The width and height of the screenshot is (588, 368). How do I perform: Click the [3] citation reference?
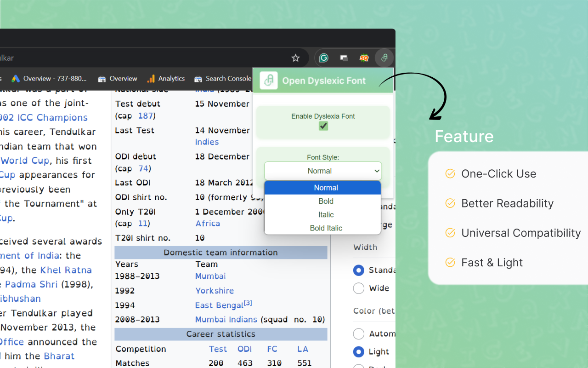[248, 303]
